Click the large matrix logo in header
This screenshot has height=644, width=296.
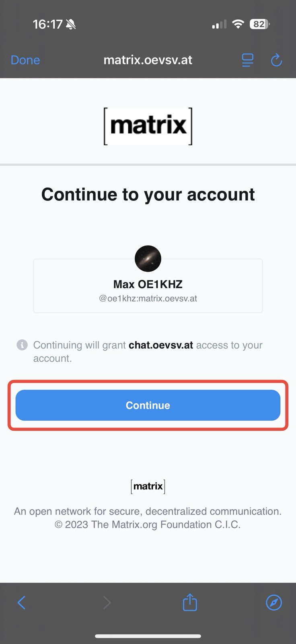coord(148,126)
